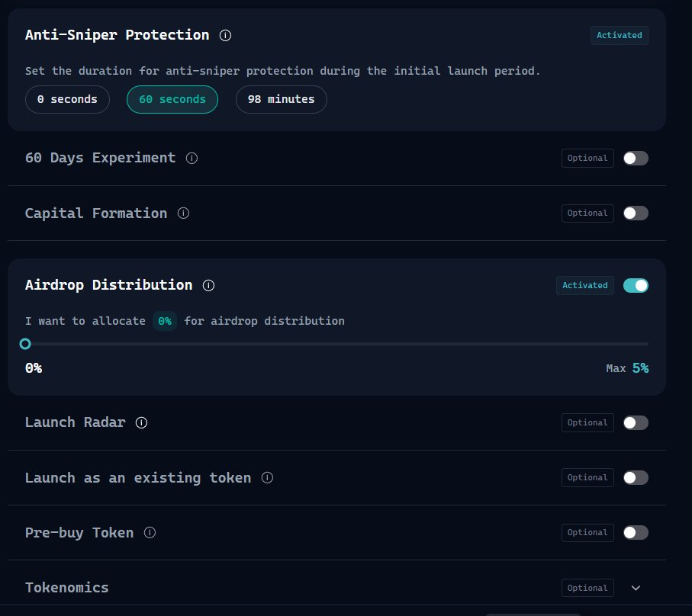Click the 60 Days Experiment heading
Viewport: 692px width, 616px height.
(x=100, y=158)
